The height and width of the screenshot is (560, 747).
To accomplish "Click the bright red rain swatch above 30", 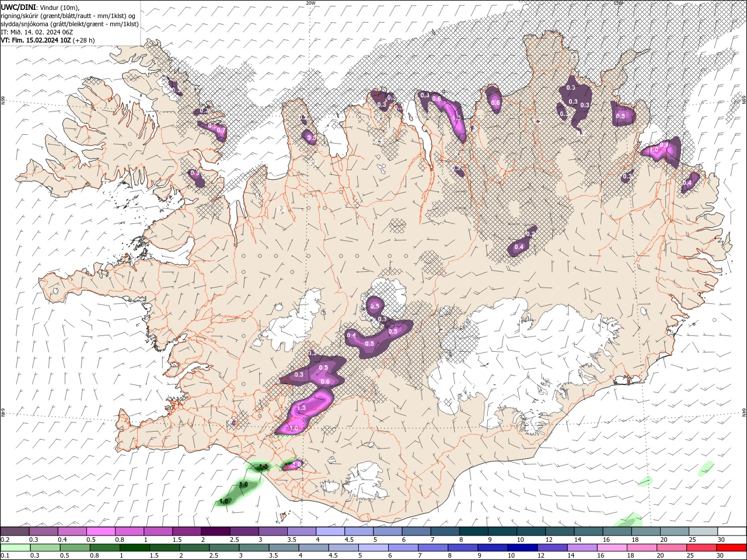I will [x=731, y=548].
